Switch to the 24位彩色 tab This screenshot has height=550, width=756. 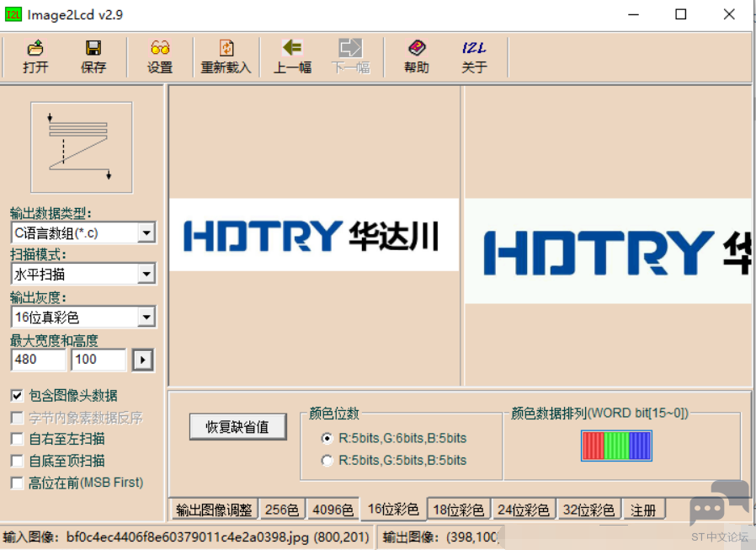pyautogui.click(x=523, y=510)
